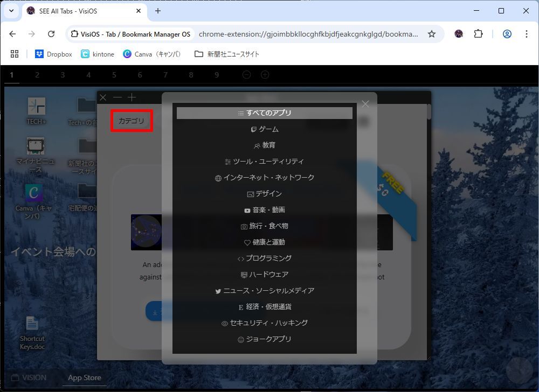Screen dimensions: 539x392
Task: Open the マイナビニュース desktop icon
Action: coord(36,155)
